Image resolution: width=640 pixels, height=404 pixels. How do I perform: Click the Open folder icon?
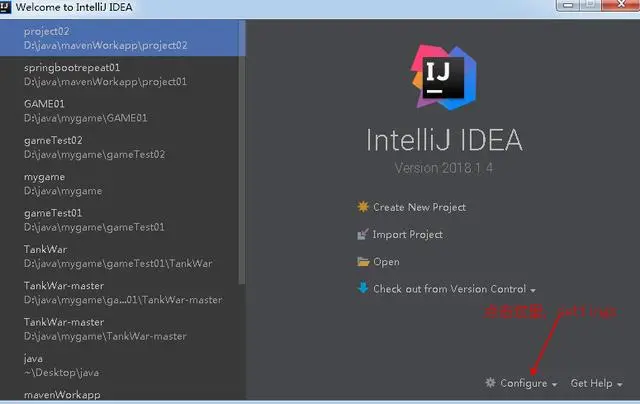(x=363, y=262)
